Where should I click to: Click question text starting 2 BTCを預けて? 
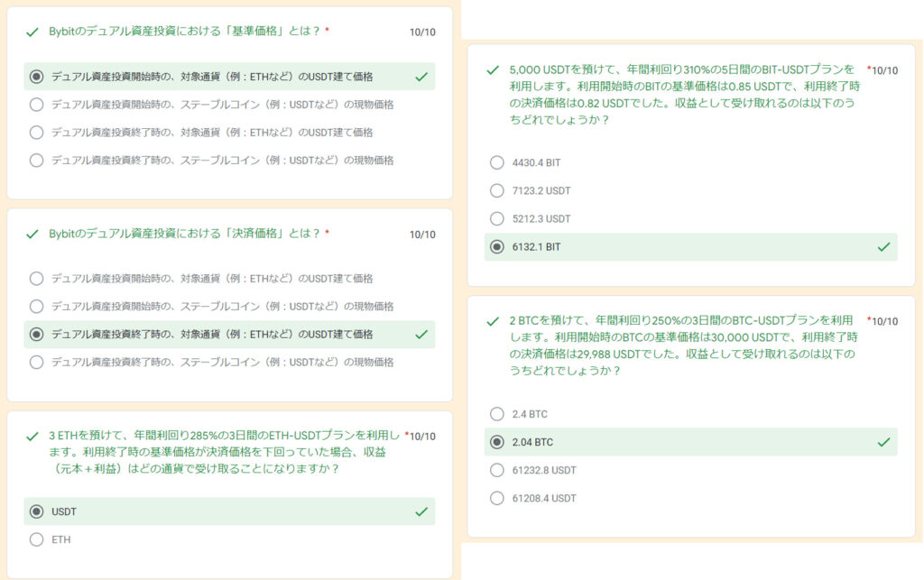[684, 345]
